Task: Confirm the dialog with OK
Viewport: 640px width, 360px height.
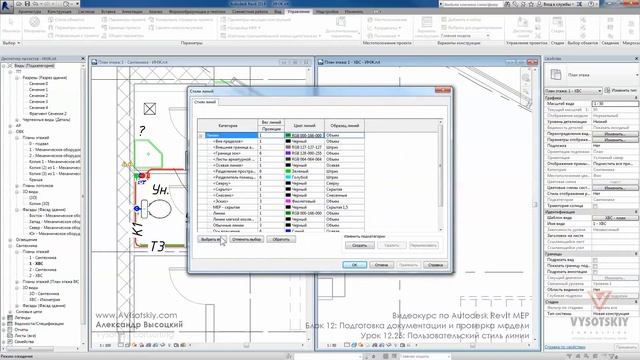Action: 354,265
